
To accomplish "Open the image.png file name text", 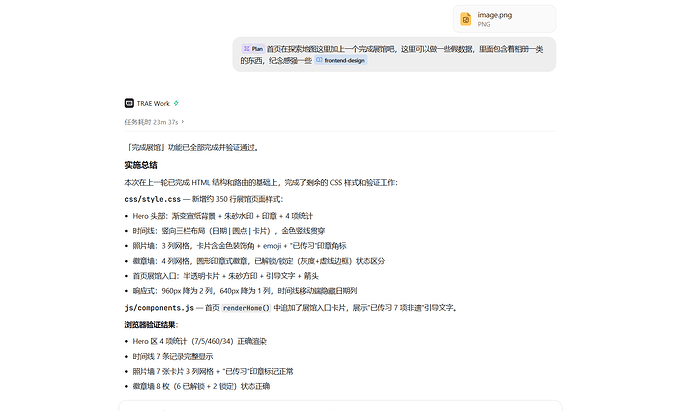I will click(x=495, y=15).
